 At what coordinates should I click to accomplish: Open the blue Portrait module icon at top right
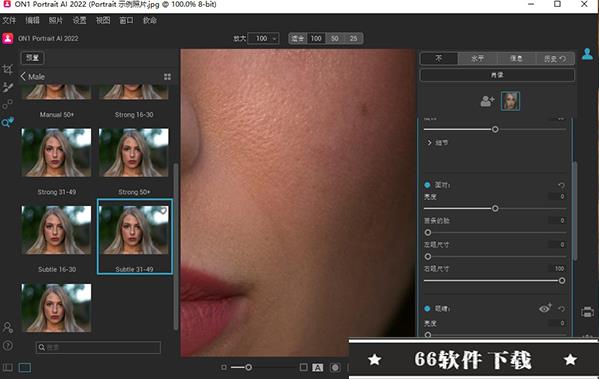click(587, 54)
